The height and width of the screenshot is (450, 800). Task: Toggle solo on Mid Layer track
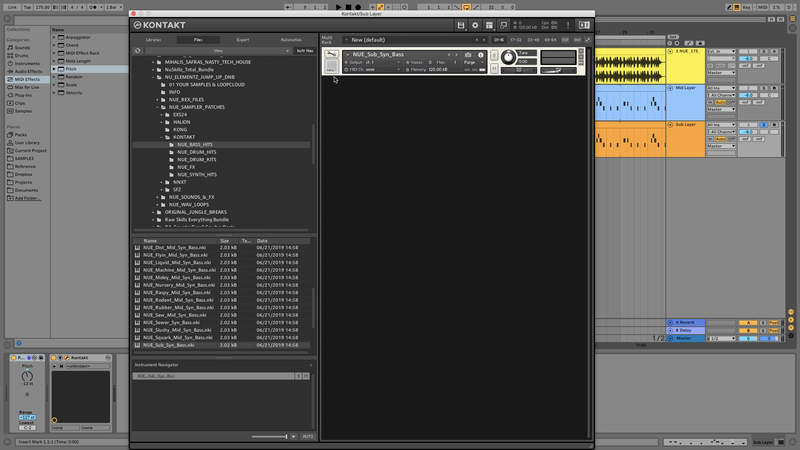tap(764, 88)
